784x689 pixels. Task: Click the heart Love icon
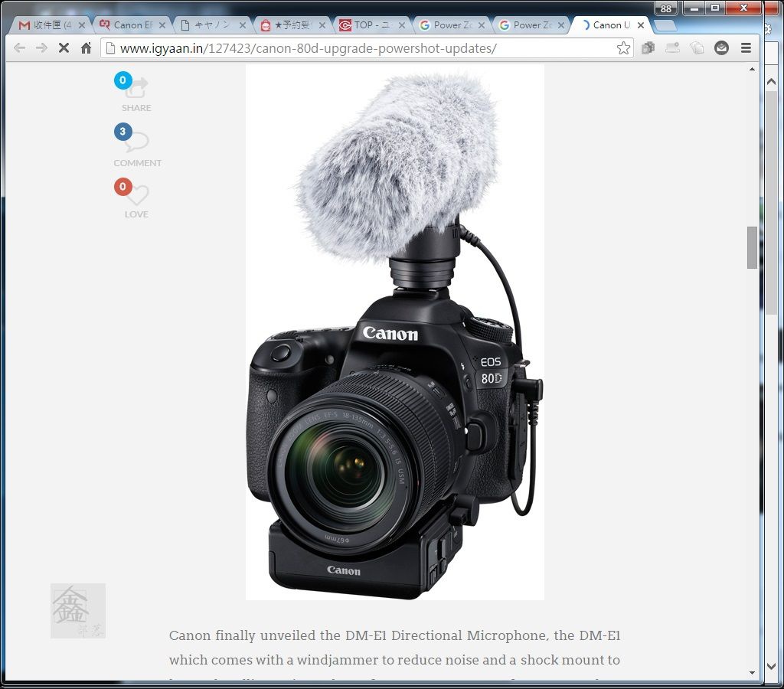138,195
